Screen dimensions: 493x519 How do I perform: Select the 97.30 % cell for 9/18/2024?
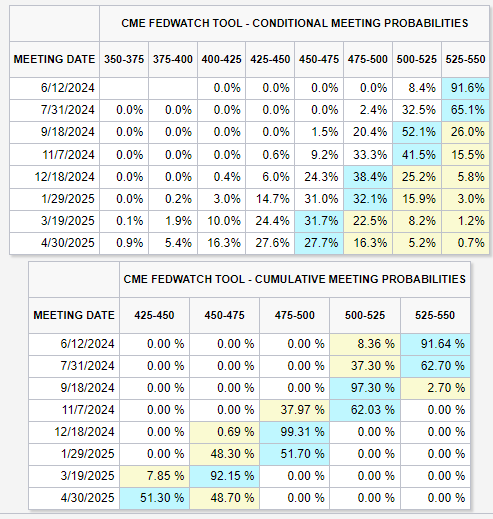click(x=365, y=388)
